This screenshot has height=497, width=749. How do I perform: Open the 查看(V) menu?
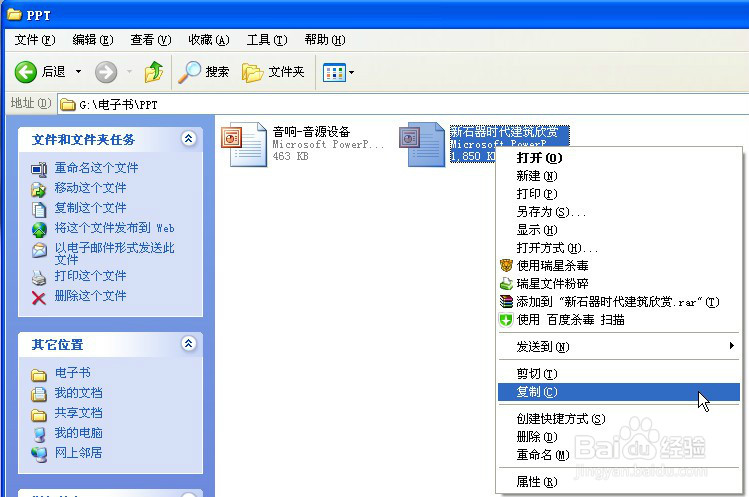pos(150,40)
